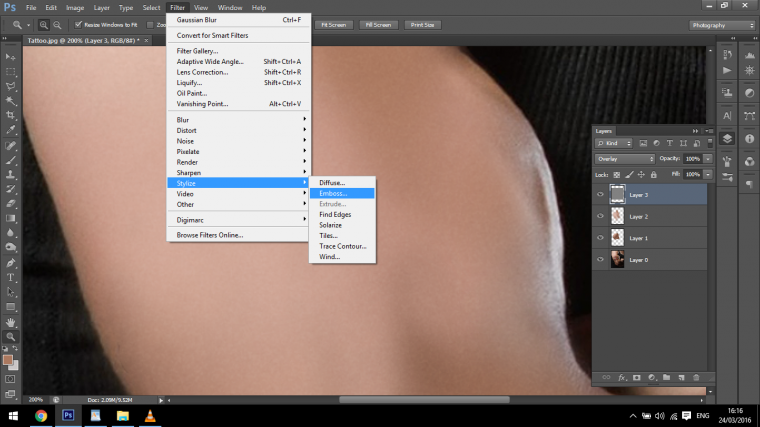Hide Layer 2 visibility eye
Viewport: 760px width, 427px height.
(x=600, y=216)
